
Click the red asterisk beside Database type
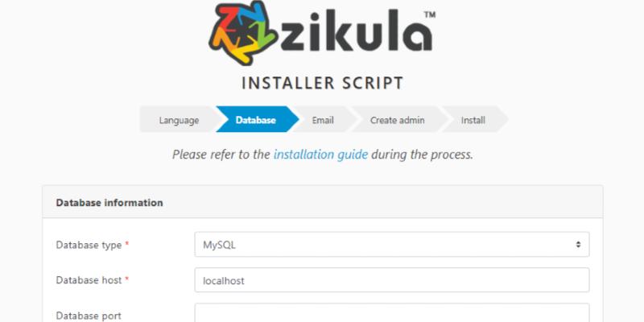tap(127, 243)
